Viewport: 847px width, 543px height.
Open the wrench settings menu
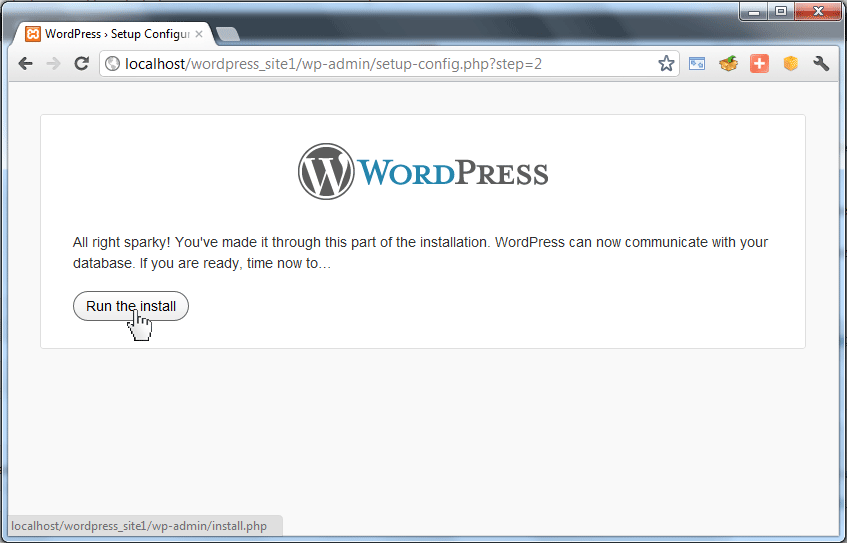point(821,64)
